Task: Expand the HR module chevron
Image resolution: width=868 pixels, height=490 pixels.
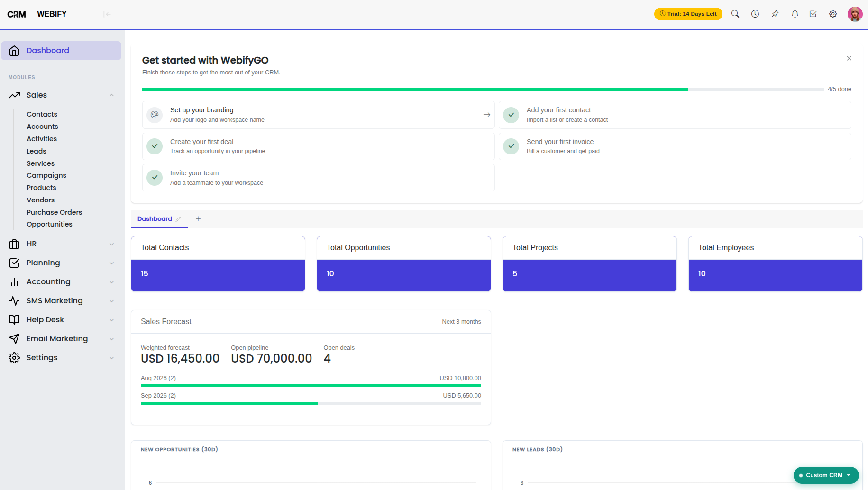Action: click(111, 244)
